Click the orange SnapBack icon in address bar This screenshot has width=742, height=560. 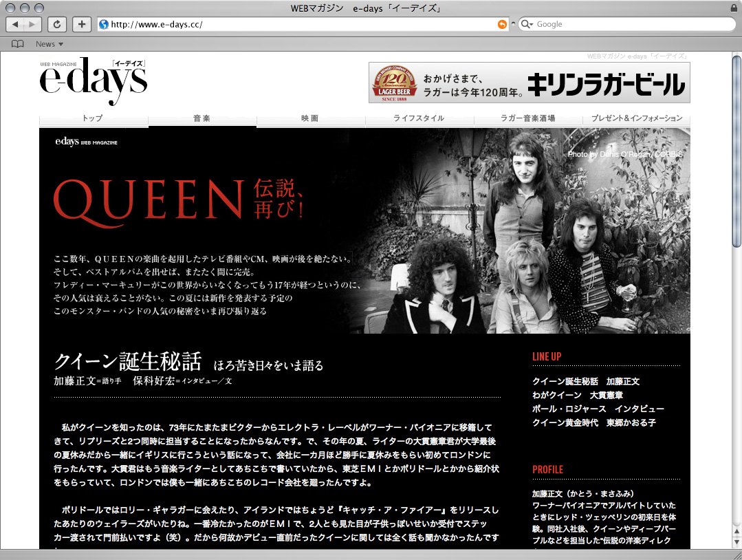point(502,24)
